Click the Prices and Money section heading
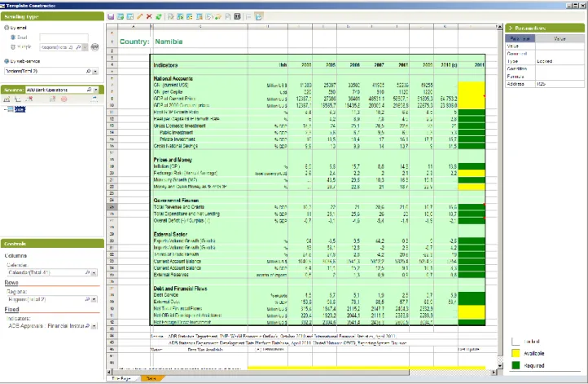This screenshot has width=588, height=384. pos(173,160)
